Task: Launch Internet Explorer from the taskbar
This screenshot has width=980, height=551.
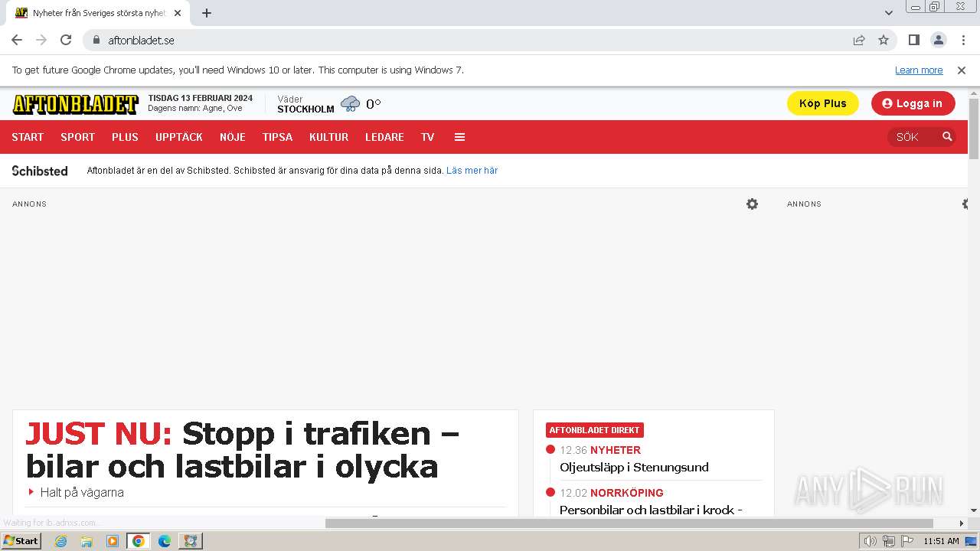Action: [x=60, y=541]
